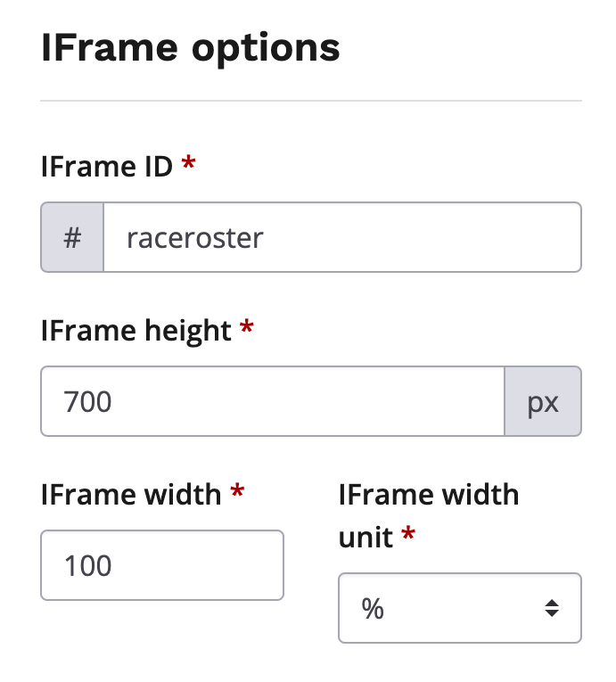Click the IFrame width unit label
Image resolution: width=616 pixels, height=682 pixels.
point(428,514)
